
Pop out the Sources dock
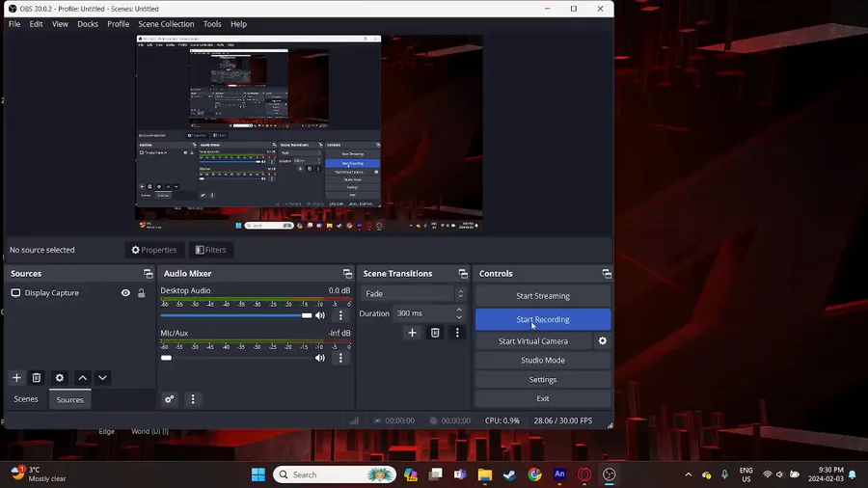tap(148, 273)
